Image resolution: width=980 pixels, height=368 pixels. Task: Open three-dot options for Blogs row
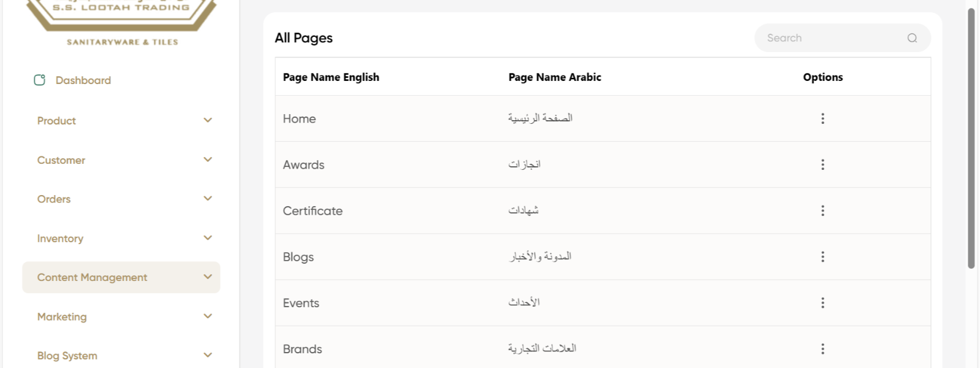click(x=823, y=256)
